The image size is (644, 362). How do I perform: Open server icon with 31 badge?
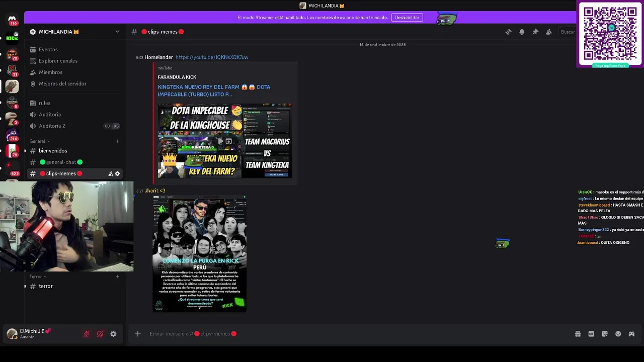[x=12, y=70]
